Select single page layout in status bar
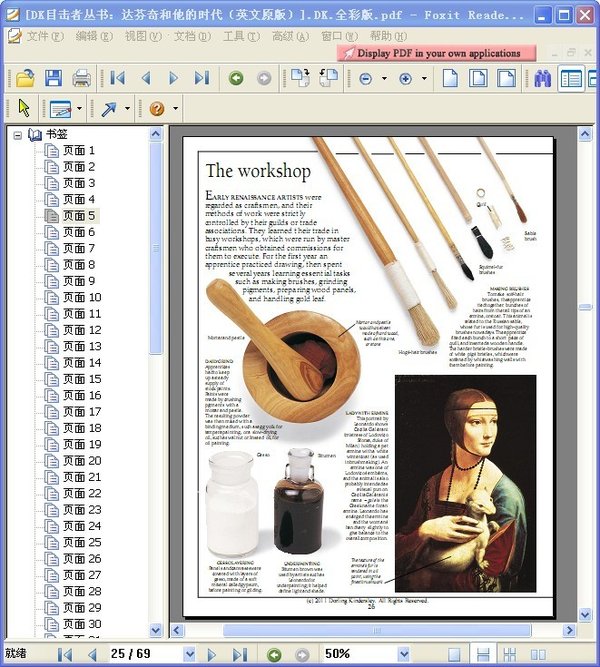Viewport: 600px width, 667px height. [454, 655]
